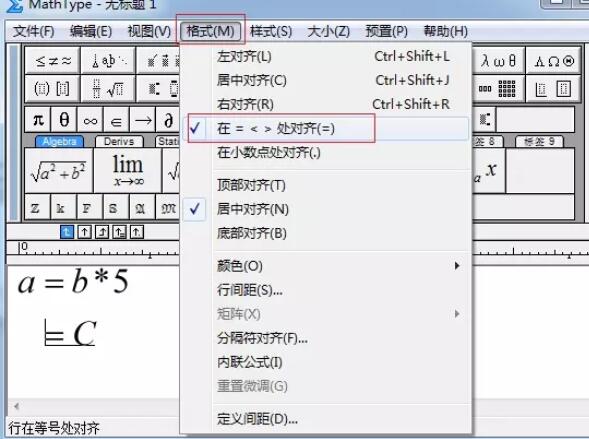The width and height of the screenshot is (589, 439).
Task: Choose Reset Nudge (G) menu item
Action: pos(326,386)
